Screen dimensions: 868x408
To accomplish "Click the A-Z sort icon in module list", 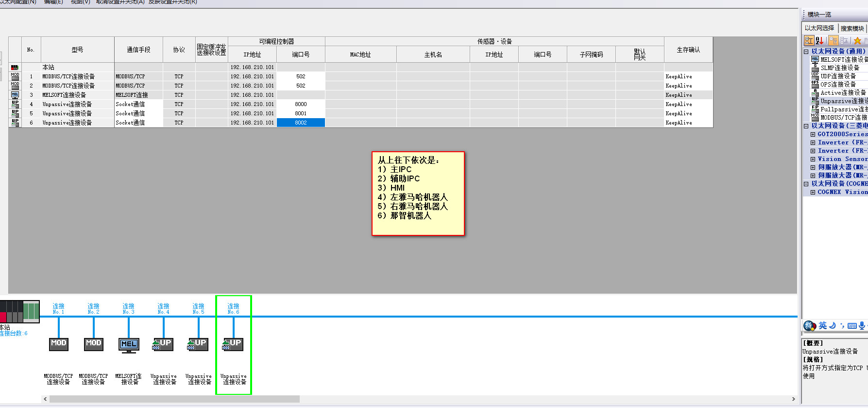I will pos(819,41).
